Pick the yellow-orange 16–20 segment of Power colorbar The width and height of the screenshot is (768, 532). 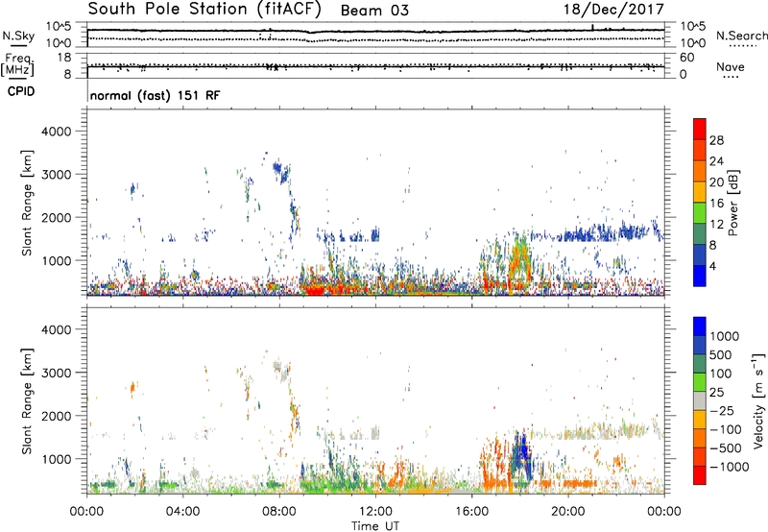tap(700, 192)
